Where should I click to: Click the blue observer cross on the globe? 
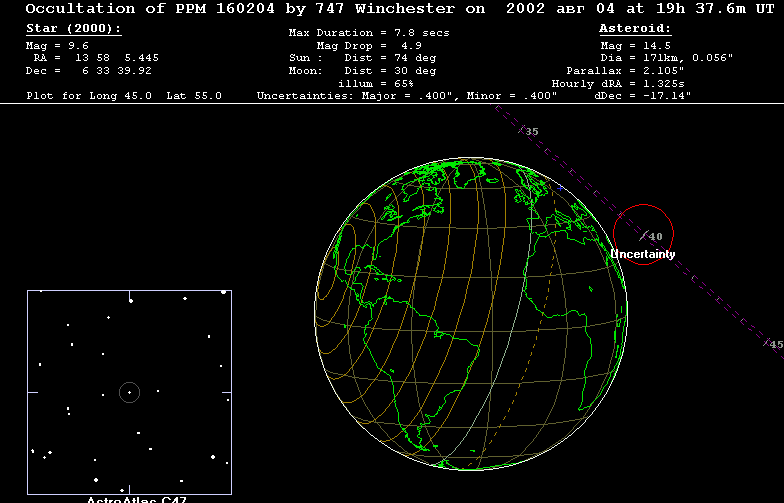[560, 188]
